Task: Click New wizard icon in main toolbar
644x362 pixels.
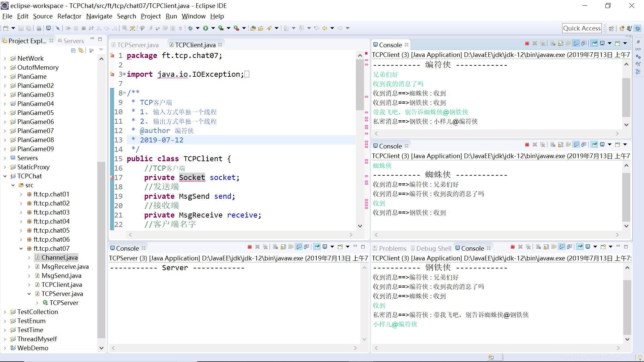Action: point(6,28)
